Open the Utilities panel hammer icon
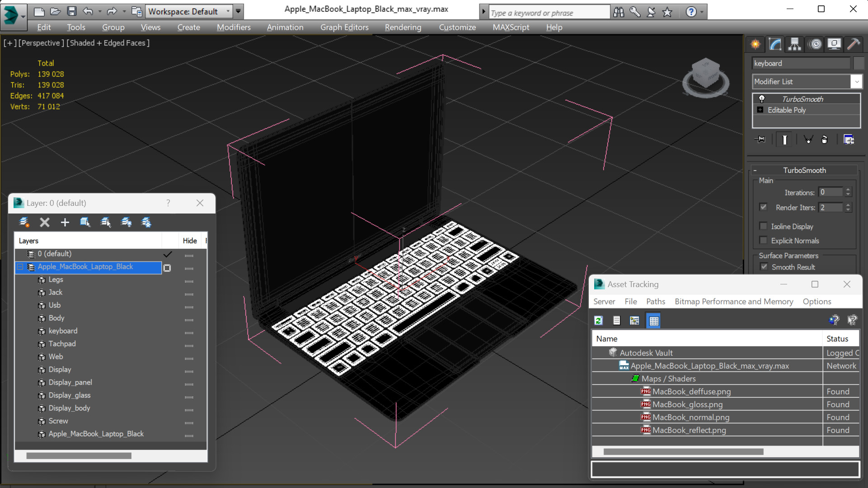 coord(854,44)
